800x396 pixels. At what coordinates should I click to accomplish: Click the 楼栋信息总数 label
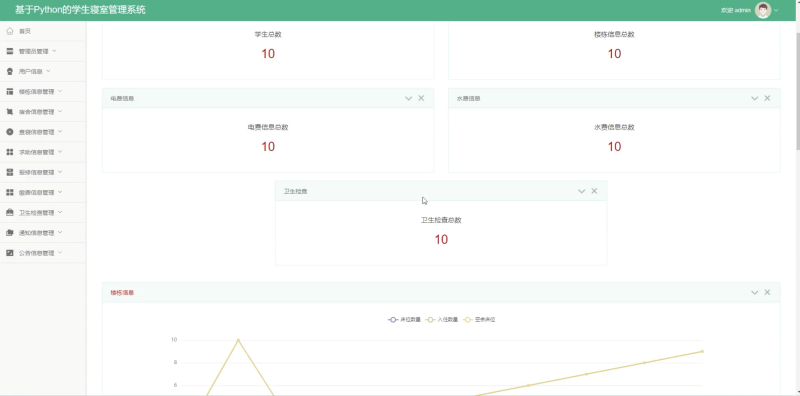point(614,34)
